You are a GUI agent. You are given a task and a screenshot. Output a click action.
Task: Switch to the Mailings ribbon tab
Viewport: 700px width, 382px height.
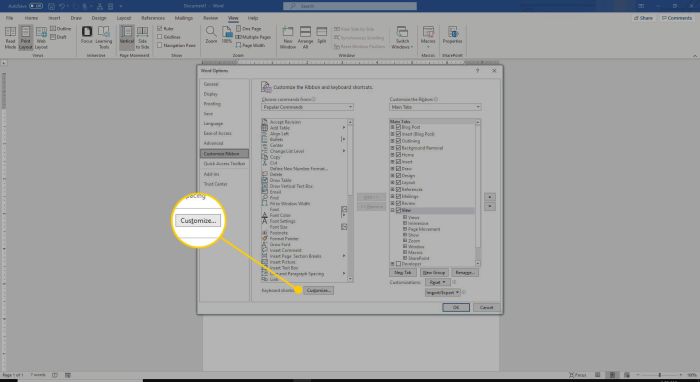183,18
